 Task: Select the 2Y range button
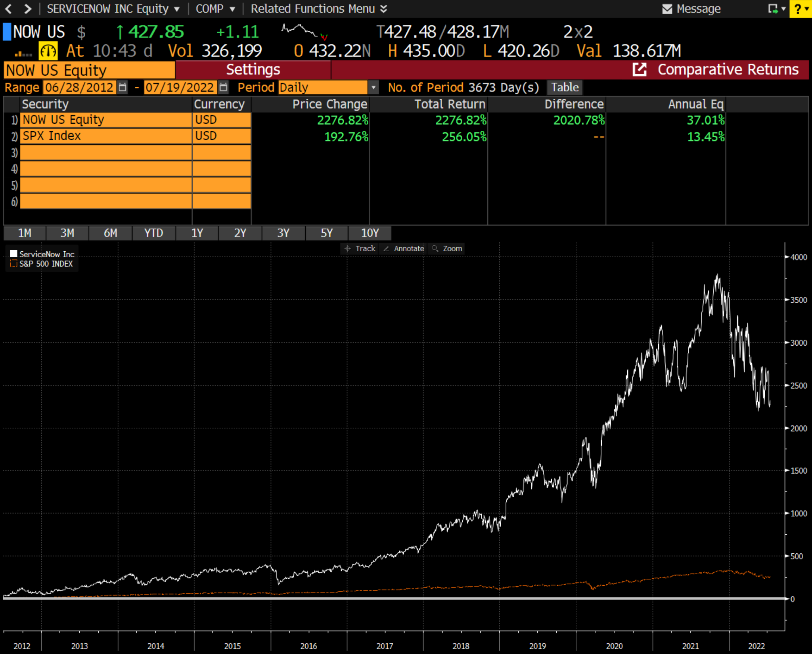[240, 233]
